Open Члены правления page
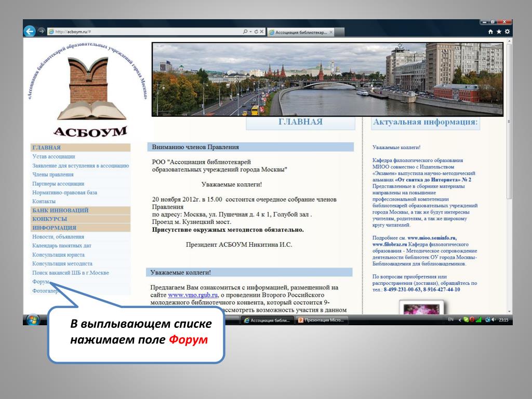The image size is (532, 399). (x=52, y=175)
